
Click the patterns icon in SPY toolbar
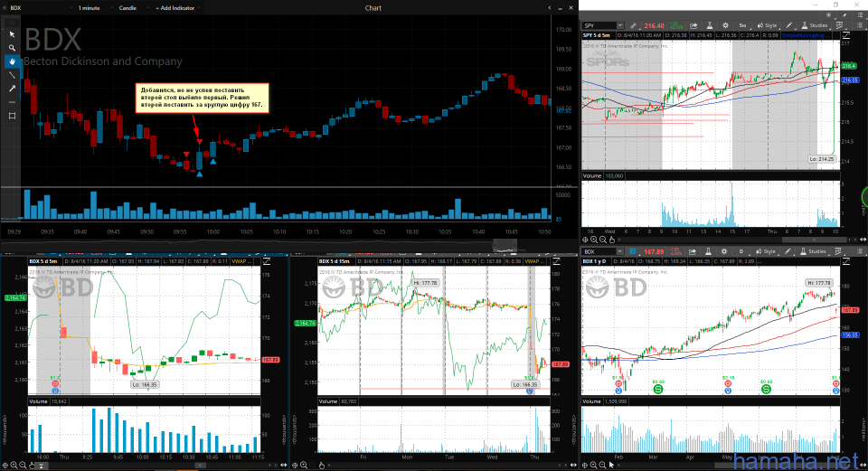coord(840,25)
